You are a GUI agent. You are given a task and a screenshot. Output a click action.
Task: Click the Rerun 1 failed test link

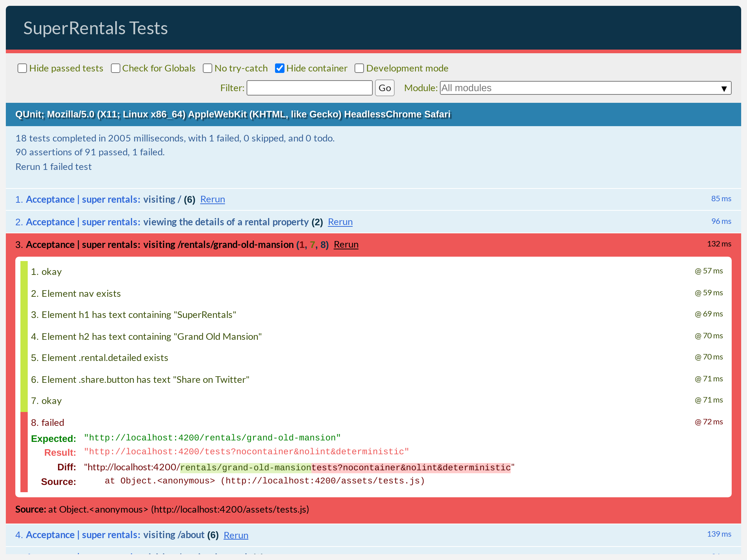pos(53,167)
